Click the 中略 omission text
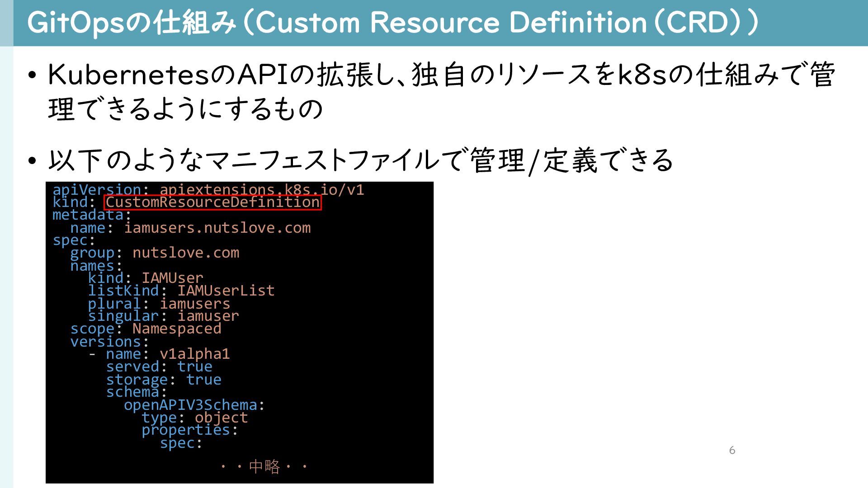Screen dimensions: 868x488 click(x=264, y=466)
